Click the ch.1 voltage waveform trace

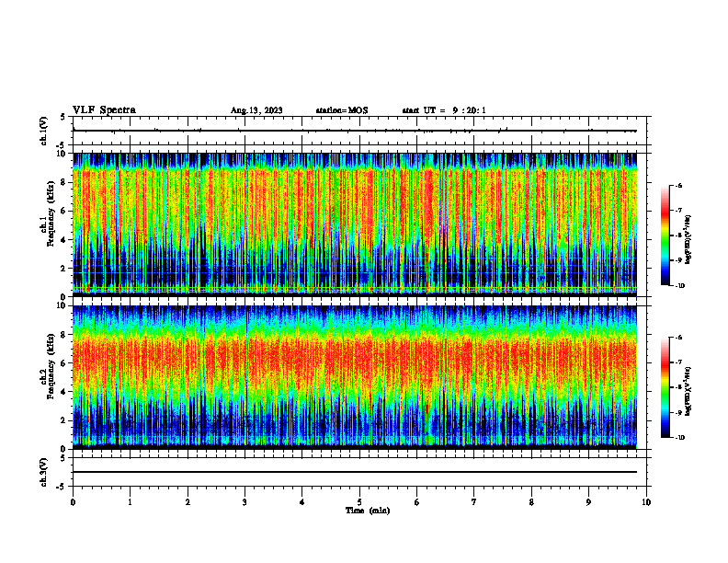tap(355, 131)
